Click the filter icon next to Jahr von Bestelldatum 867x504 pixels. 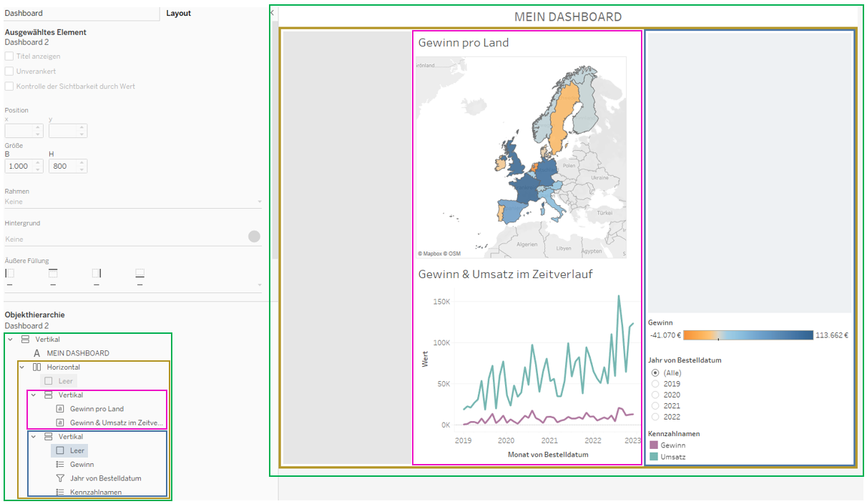coord(60,478)
